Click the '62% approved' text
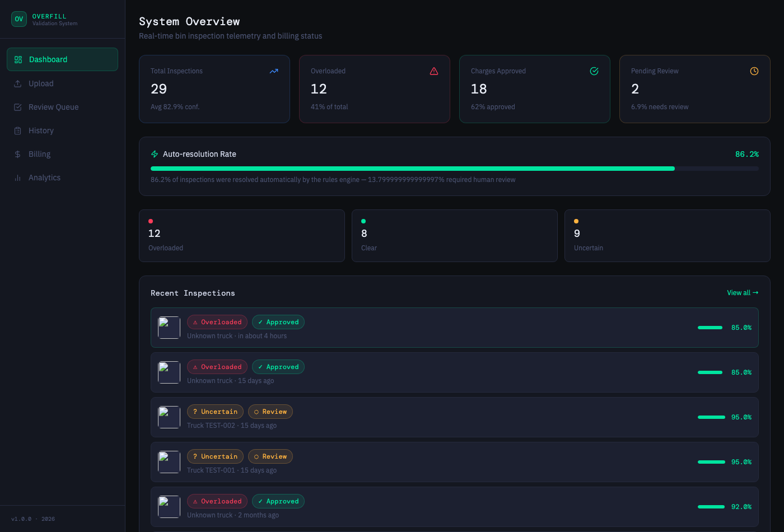The height and width of the screenshot is (532, 784). [493, 107]
